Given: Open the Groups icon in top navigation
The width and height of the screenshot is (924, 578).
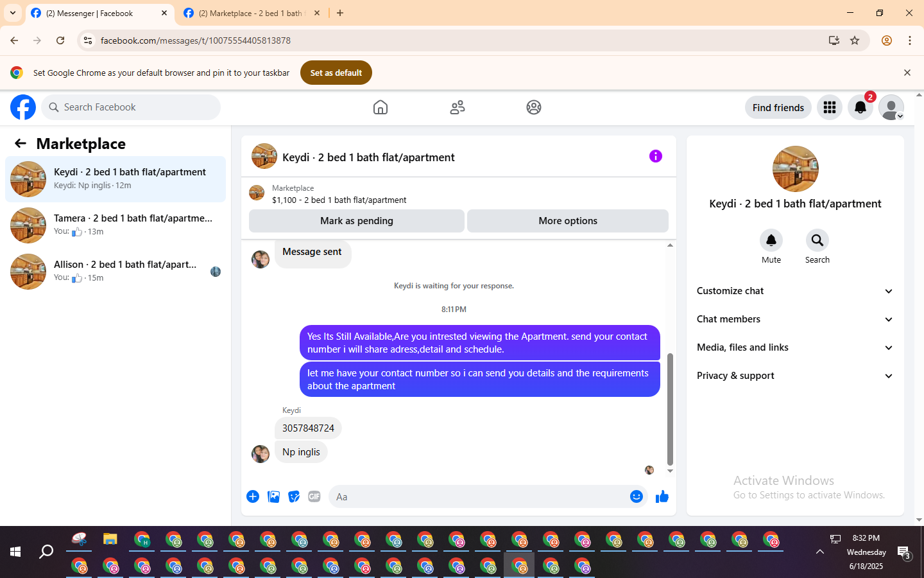Looking at the screenshot, I should [534, 107].
